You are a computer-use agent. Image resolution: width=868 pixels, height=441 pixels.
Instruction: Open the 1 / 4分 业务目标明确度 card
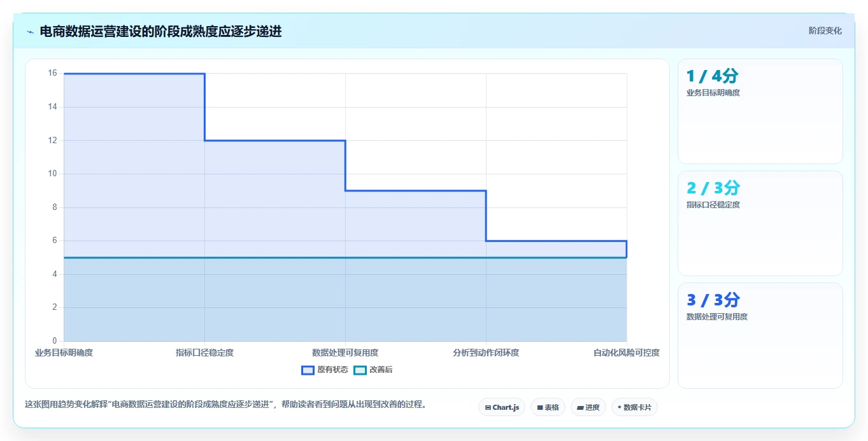tap(760, 111)
